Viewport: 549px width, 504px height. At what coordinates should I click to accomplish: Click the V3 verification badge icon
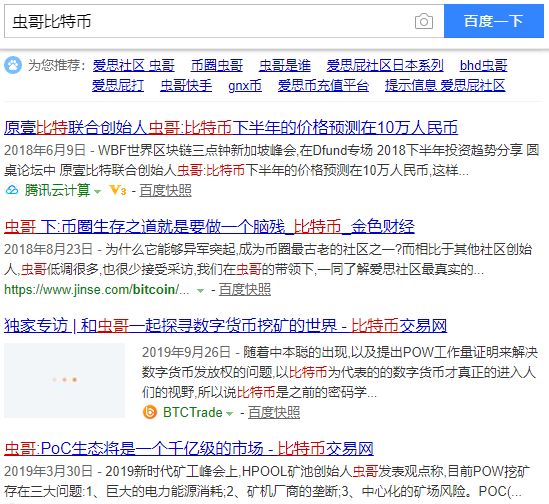(x=118, y=190)
